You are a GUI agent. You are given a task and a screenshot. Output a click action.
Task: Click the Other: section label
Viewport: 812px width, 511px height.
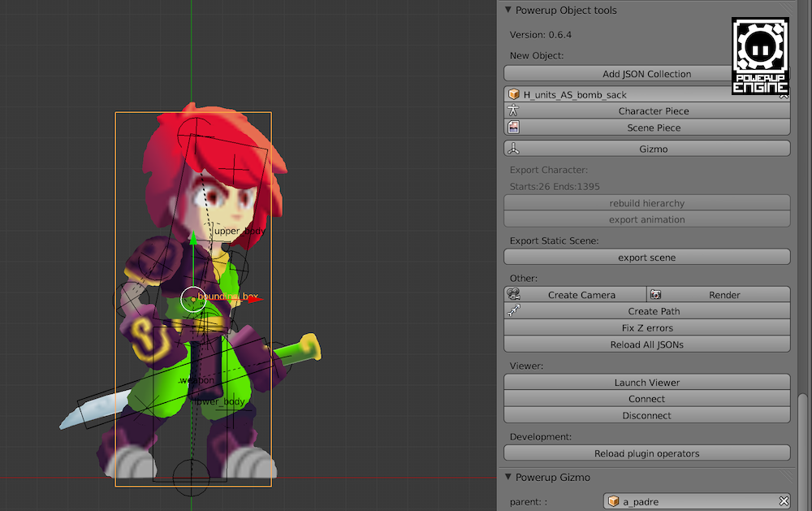click(524, 279)
